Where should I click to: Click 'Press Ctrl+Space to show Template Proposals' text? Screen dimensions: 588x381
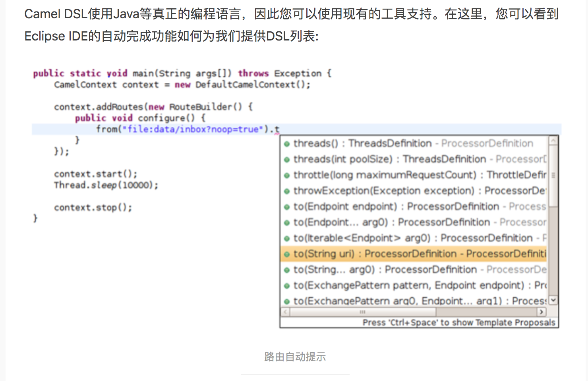(459, 323)
